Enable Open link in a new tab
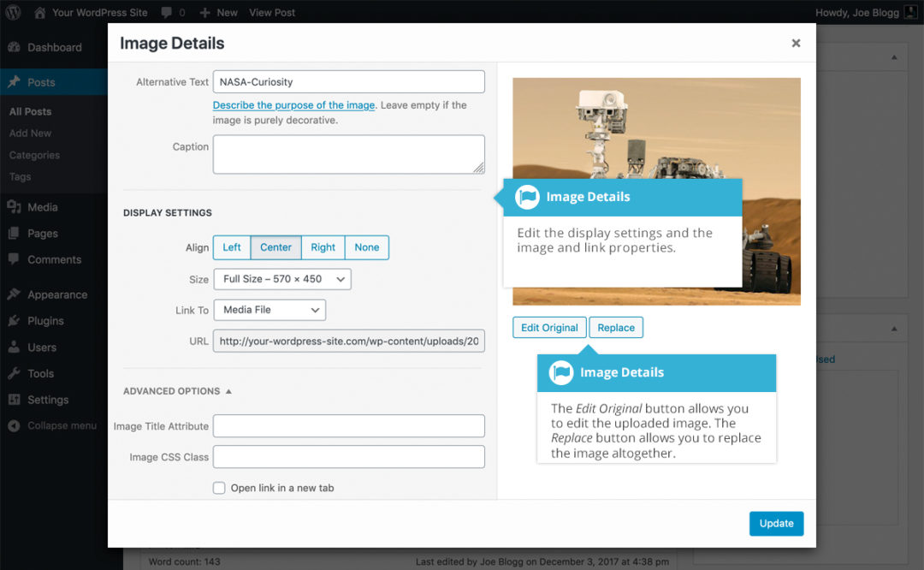This screenshot has height=570, width=924. point(219,487)
